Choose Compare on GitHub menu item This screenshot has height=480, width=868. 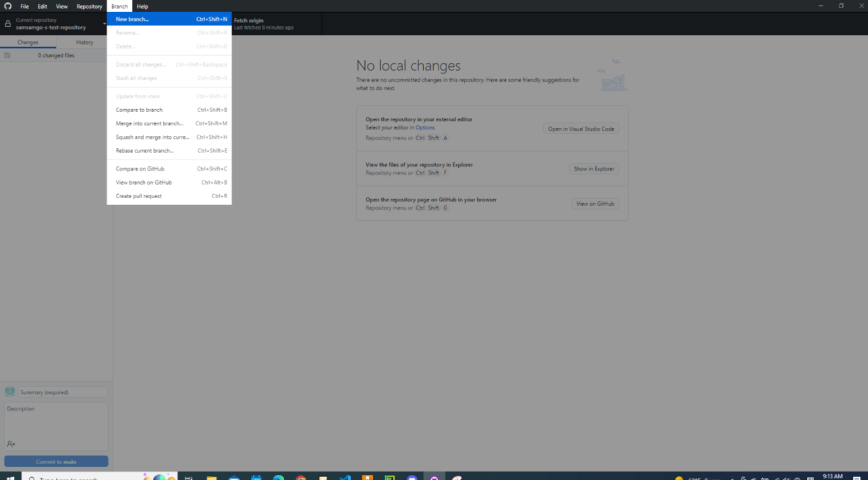click(169, 169)
